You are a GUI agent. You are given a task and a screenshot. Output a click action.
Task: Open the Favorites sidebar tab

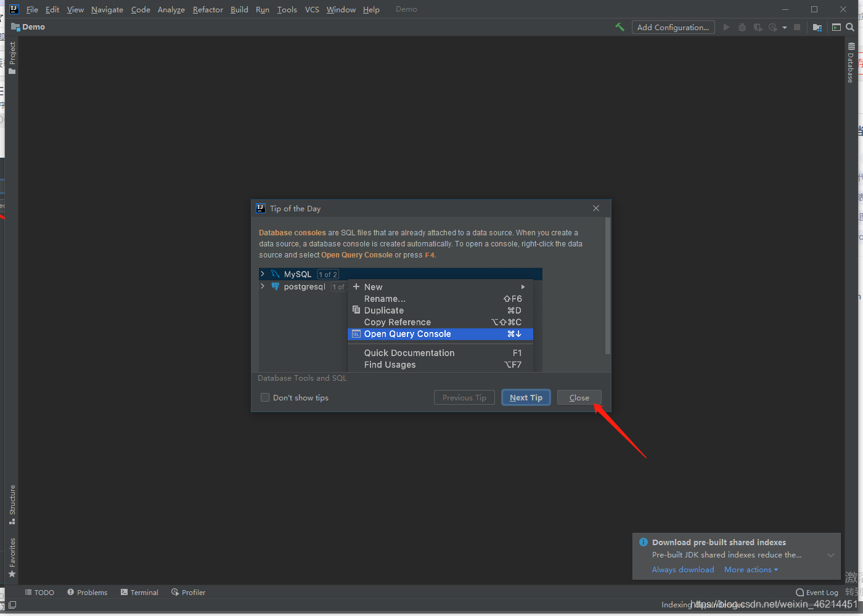(12, 557)
